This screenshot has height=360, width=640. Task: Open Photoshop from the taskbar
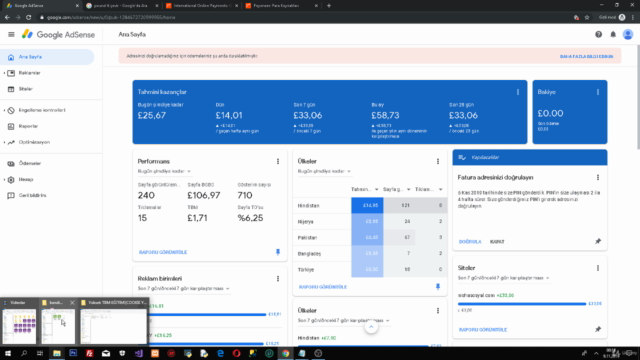pyautogui.click(x=73, y=353)
